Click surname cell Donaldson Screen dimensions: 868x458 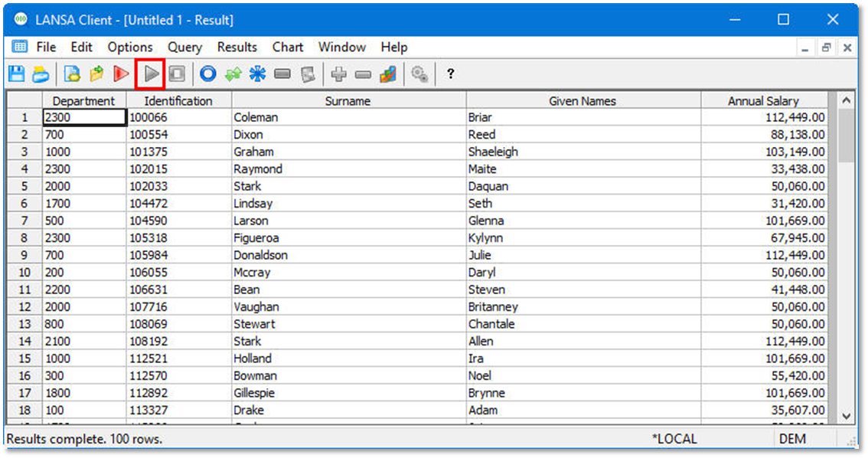tap(349, 255)
